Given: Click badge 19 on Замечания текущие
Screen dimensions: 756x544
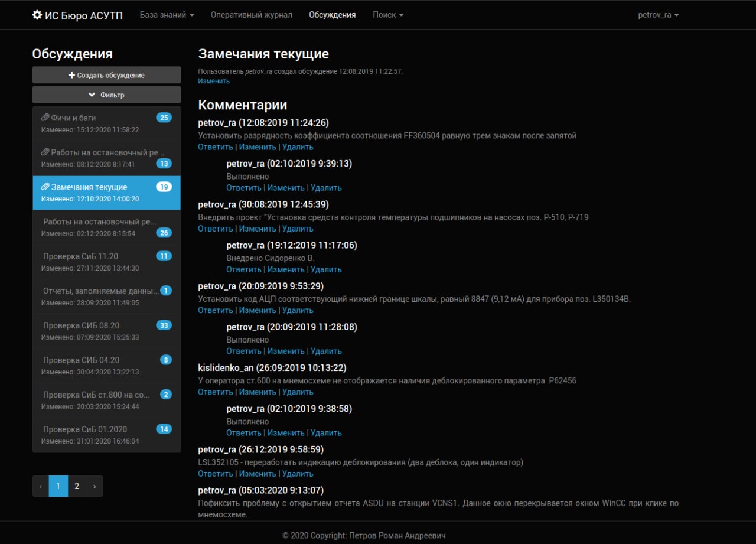Looking at the screenshot, I should point(164,187).
